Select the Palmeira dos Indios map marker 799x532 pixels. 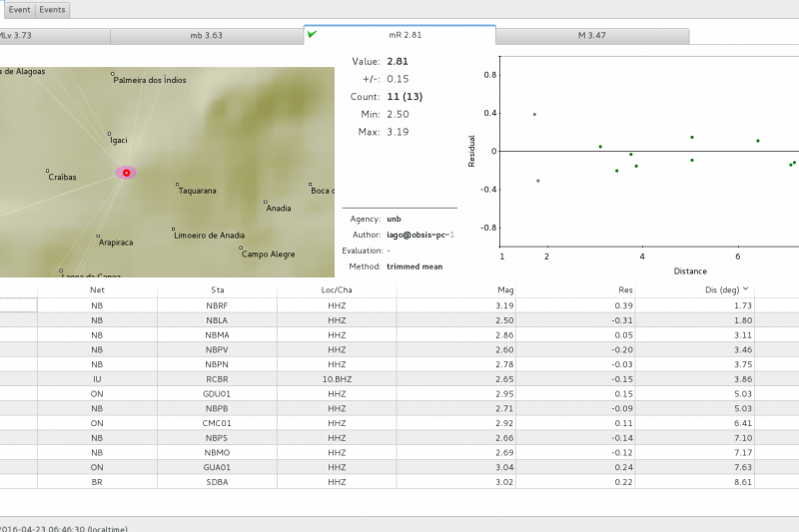pyautogui.click(x=113, y=74)
